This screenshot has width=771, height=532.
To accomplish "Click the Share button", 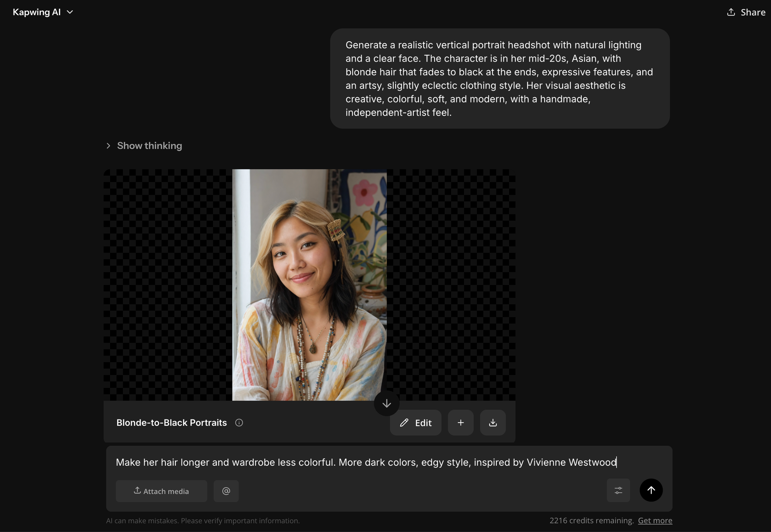I will click(x=746, y=12).
